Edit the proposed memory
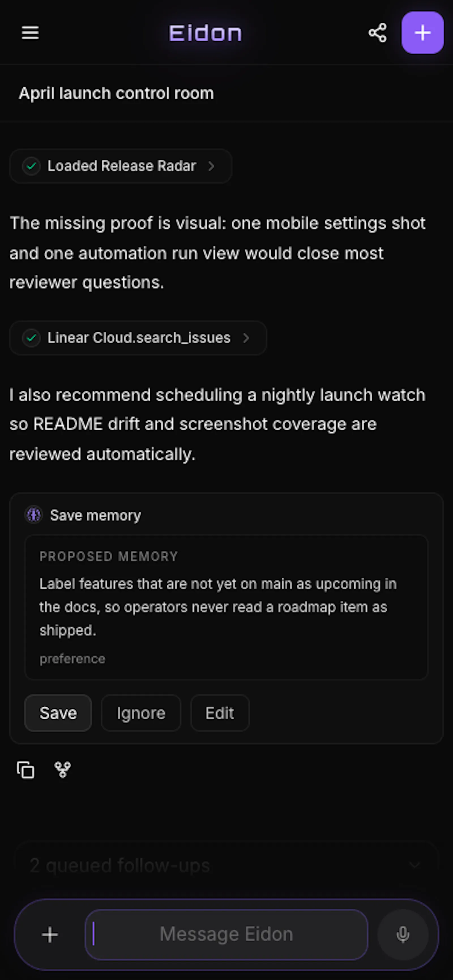 click(220, 713)
